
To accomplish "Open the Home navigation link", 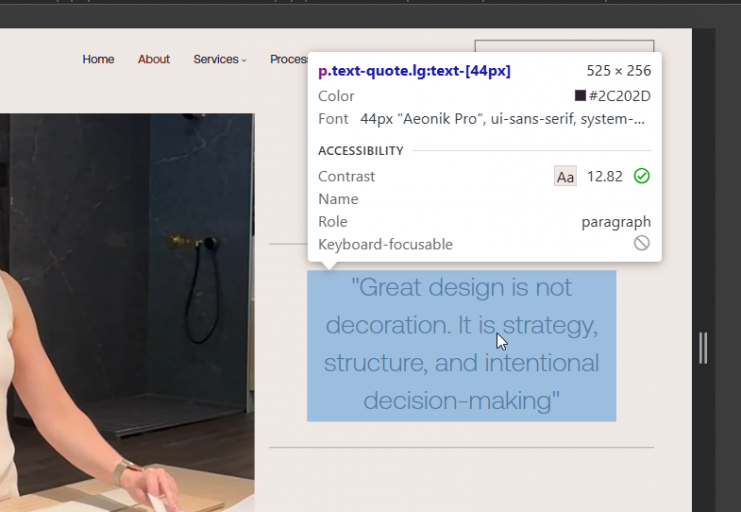I will pyautogui.click(x=98, y=59).
